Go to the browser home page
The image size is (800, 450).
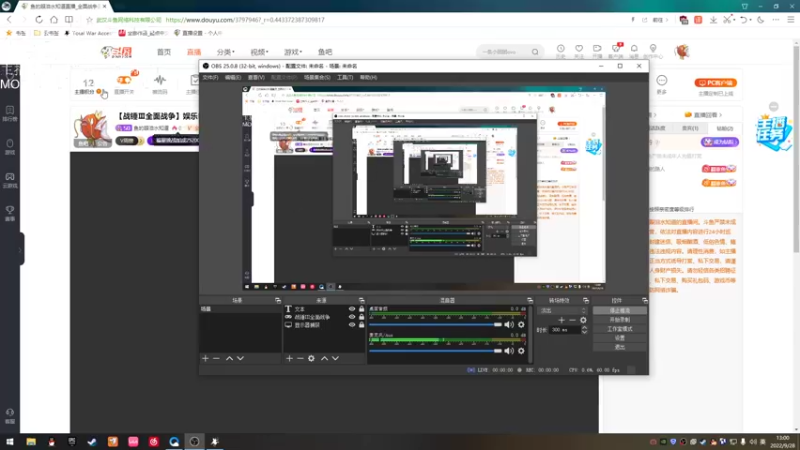point(54,19)
